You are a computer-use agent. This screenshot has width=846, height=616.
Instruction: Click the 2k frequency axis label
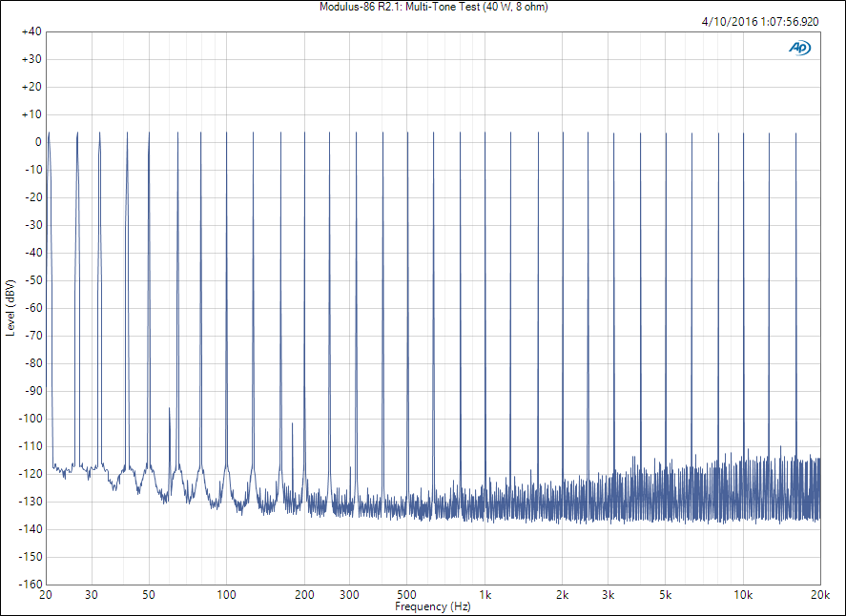[563, 595]
